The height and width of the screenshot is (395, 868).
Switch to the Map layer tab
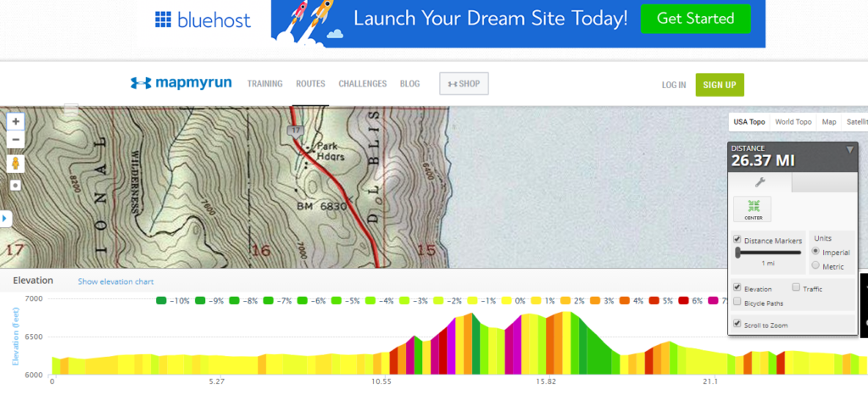tap(829, 122)
